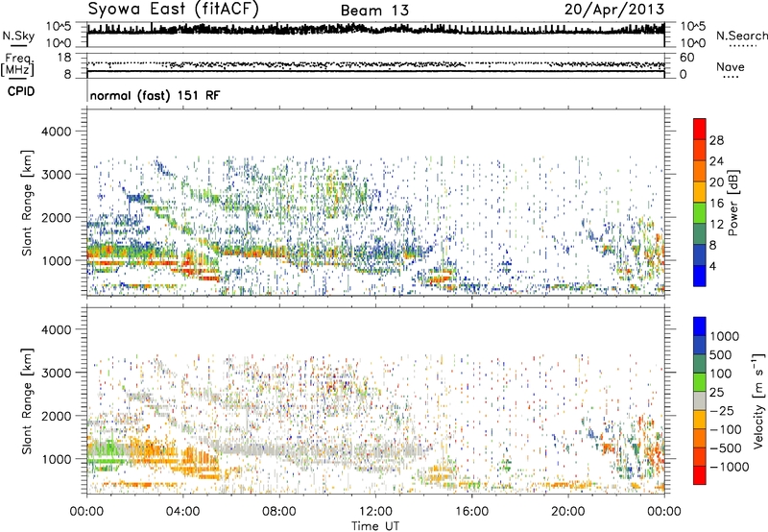Click the 'Power [dB]' colorbar label
768x532 pixels.
click(x=732, y=203)
